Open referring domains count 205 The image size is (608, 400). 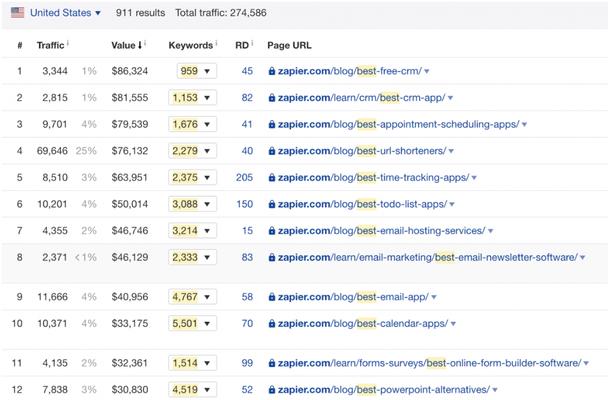pyautogui.click(x=244, y=178)
